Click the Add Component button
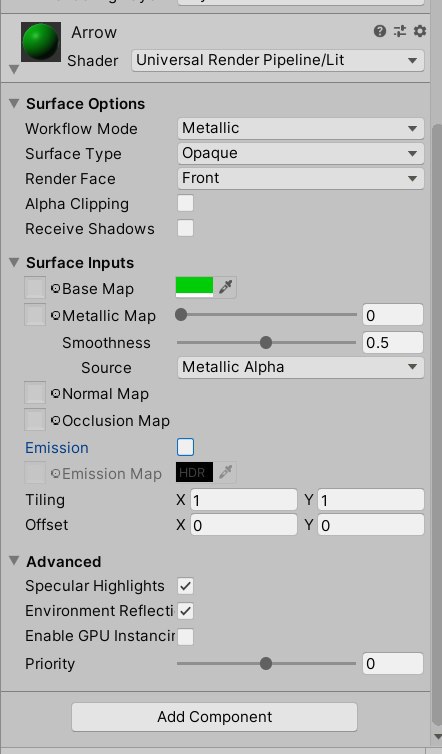Screen dimensions: 442x754 (215, 717)
